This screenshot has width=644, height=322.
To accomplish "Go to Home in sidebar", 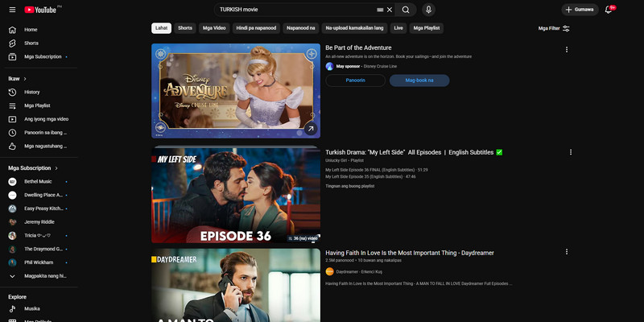I will (31, 30).
